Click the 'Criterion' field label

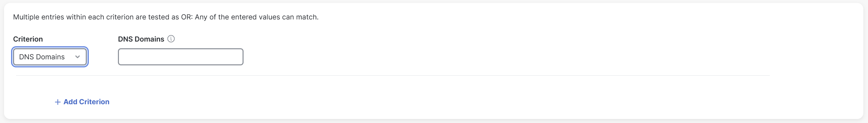[x=28, y=39]
